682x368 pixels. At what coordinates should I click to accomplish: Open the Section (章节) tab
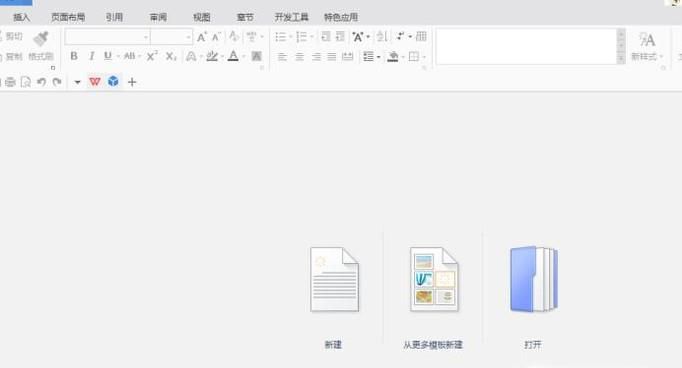pos(245,17)
